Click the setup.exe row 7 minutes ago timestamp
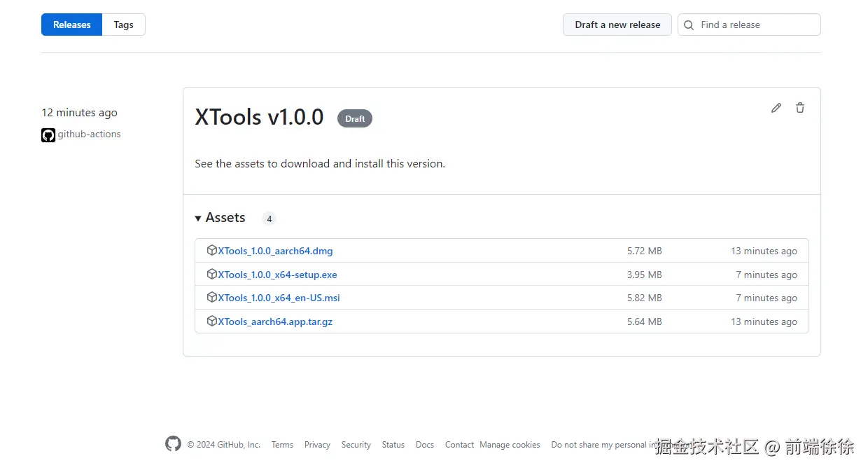 pyautogui.click(x=766, y=275)
